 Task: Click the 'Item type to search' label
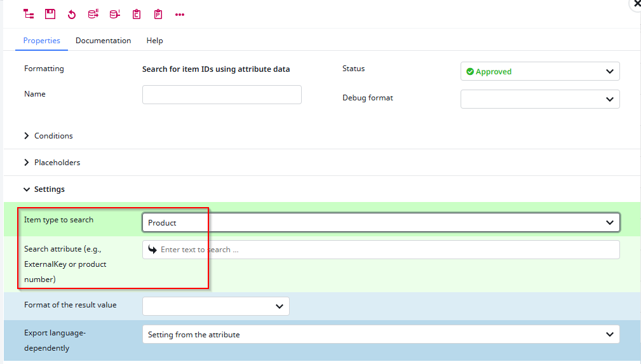(59, 220)
